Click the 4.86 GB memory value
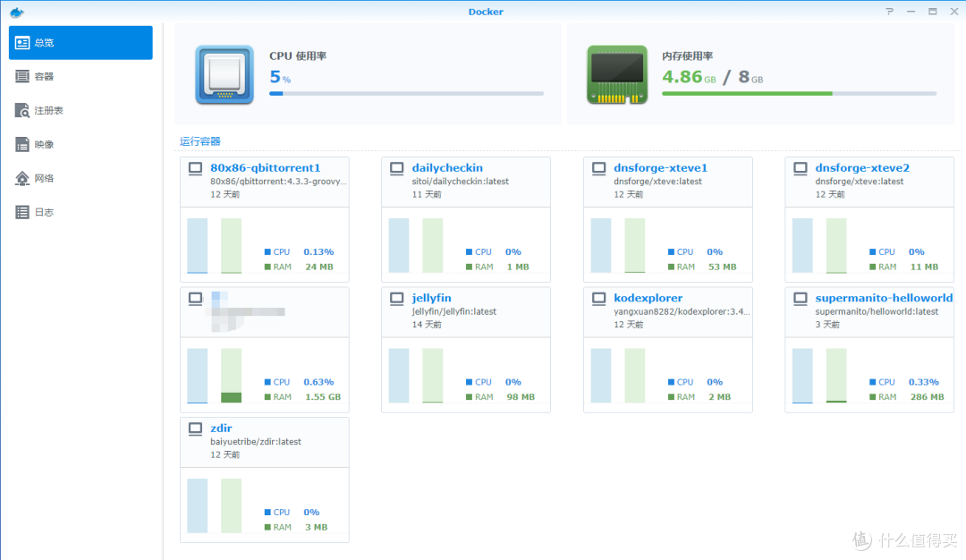This screenshot has width=966, height=560. [689, 77]
